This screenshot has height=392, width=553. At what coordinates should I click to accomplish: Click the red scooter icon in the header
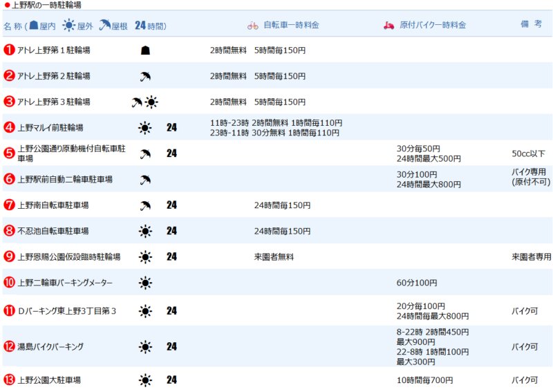[388, 26]
